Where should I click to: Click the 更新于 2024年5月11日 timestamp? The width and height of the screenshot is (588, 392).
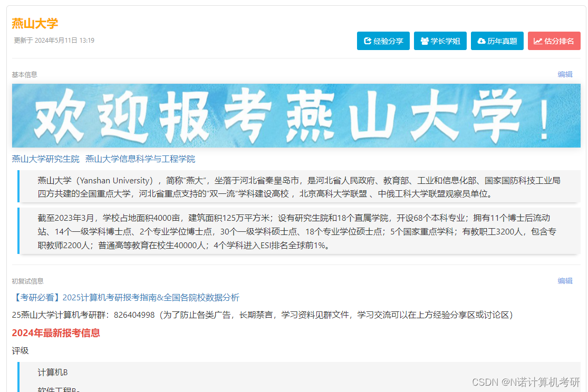point(54,40)
